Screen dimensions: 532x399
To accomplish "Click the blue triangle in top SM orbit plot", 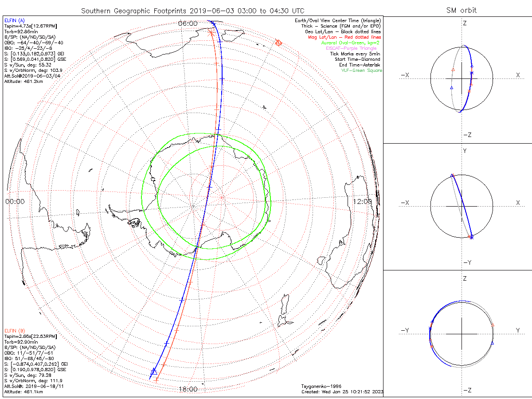I will point(451,88).
